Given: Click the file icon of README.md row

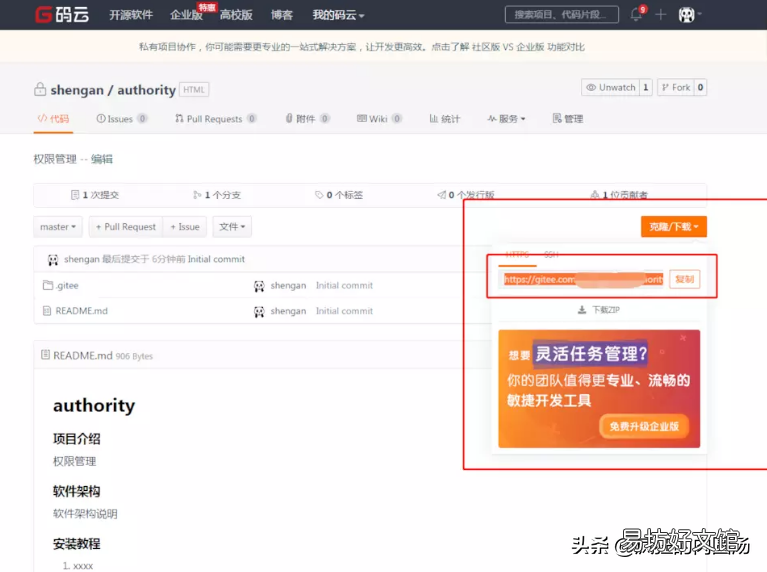Looking at the screenshot, I should tap(47, 311).
